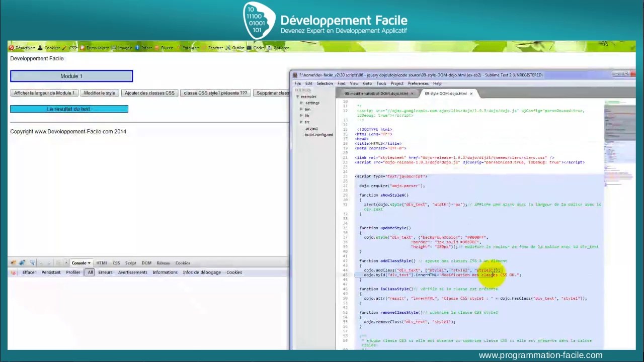Open the Preferences menu in Sublime Text
The width and height of the screenshot is (644, 362).
pos(418,83)
